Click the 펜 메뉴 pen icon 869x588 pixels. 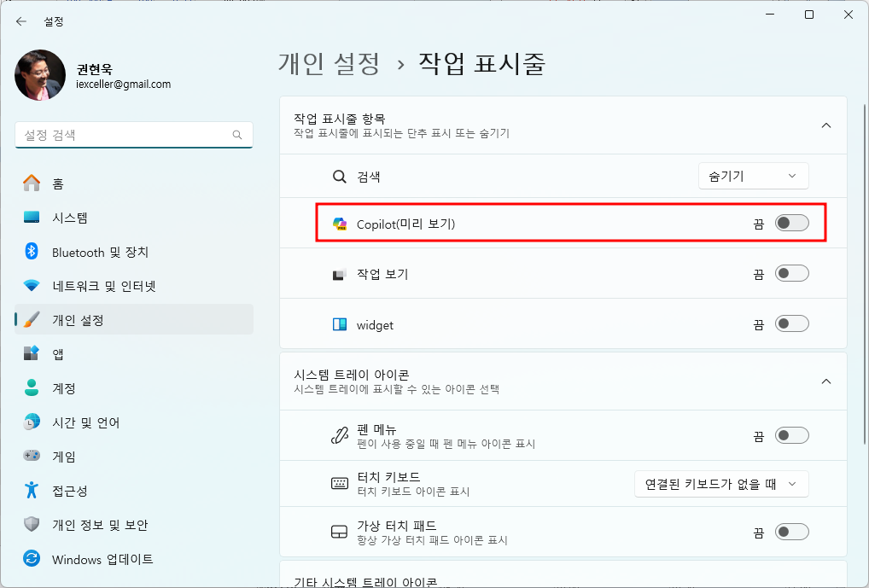[x=339, y=435]
